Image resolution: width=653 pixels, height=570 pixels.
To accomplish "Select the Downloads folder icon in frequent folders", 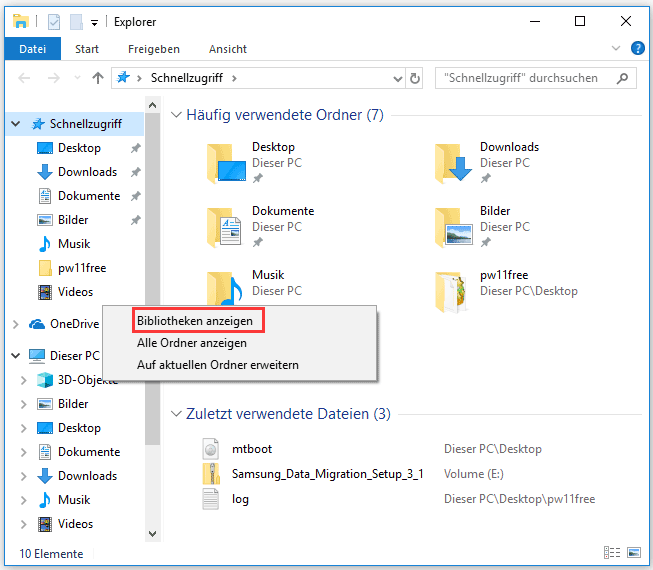I will [454, 163].
